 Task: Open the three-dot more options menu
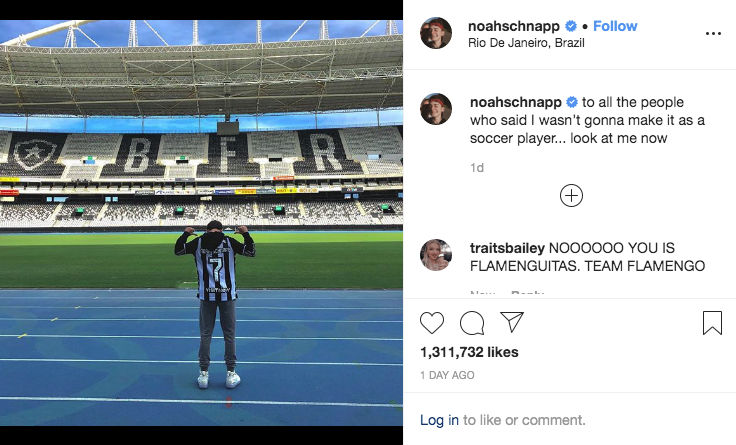tap(713, 33)
